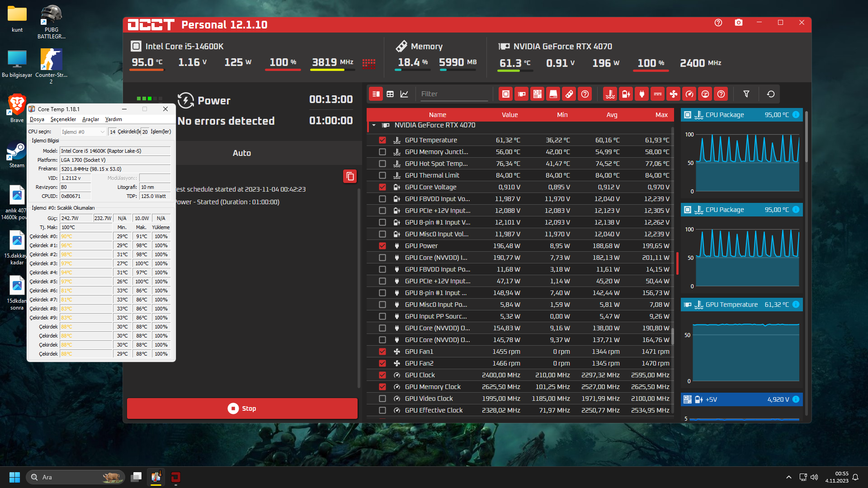Open the Araçlar menu in Core Temp
Image resolution: width=868 pixels, height=488 pixels.
[x=90, y=119]
